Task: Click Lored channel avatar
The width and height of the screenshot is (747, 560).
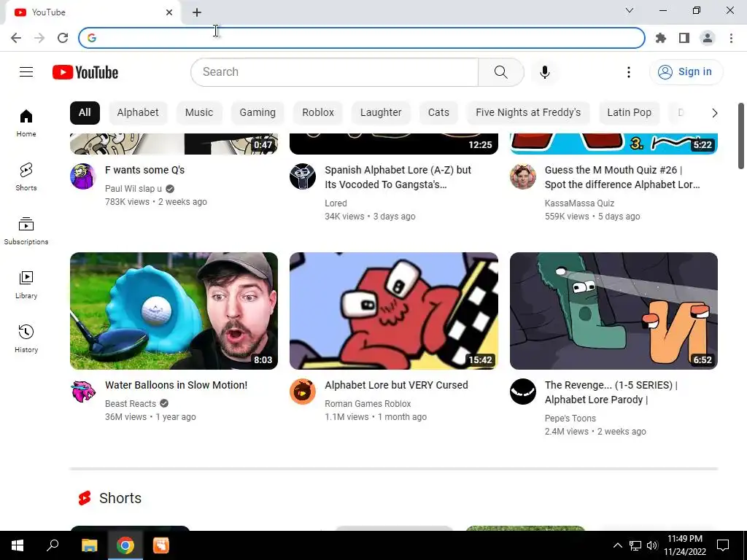Action: tap(303, 176)
